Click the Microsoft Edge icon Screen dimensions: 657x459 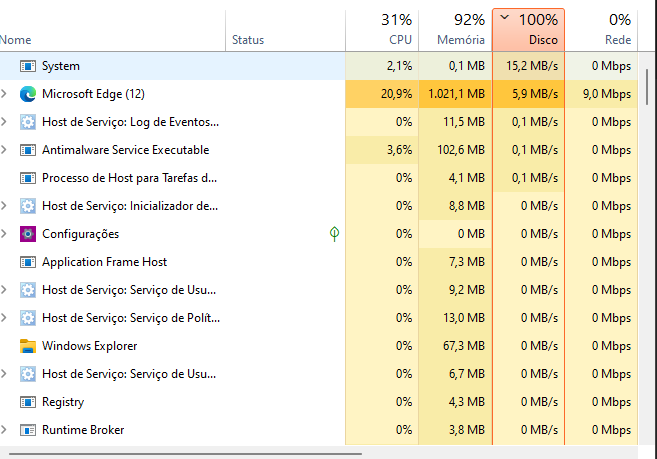(28, 94)
